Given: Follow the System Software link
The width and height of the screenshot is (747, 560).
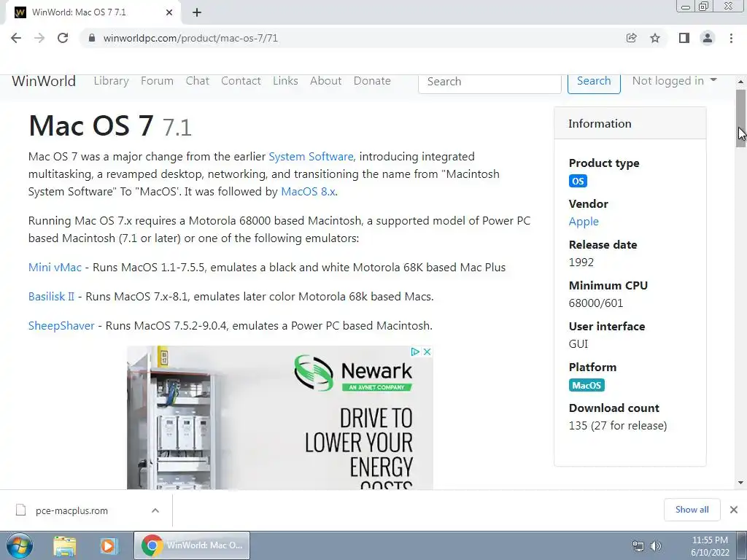Looking at the screenshot, I should (311, 157).
